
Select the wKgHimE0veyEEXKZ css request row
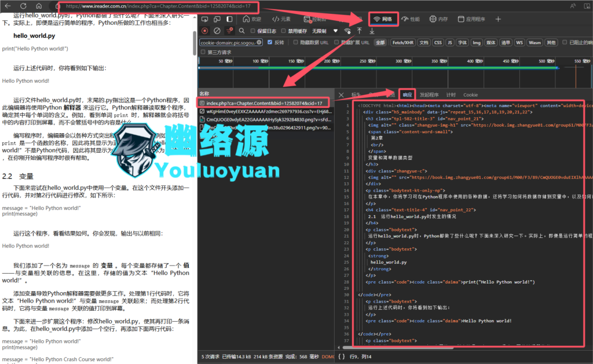[x=266, y=112]
